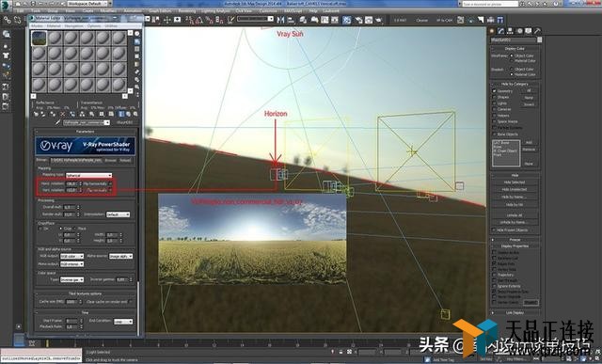Select Wireframe Material Color radio button

512,60
